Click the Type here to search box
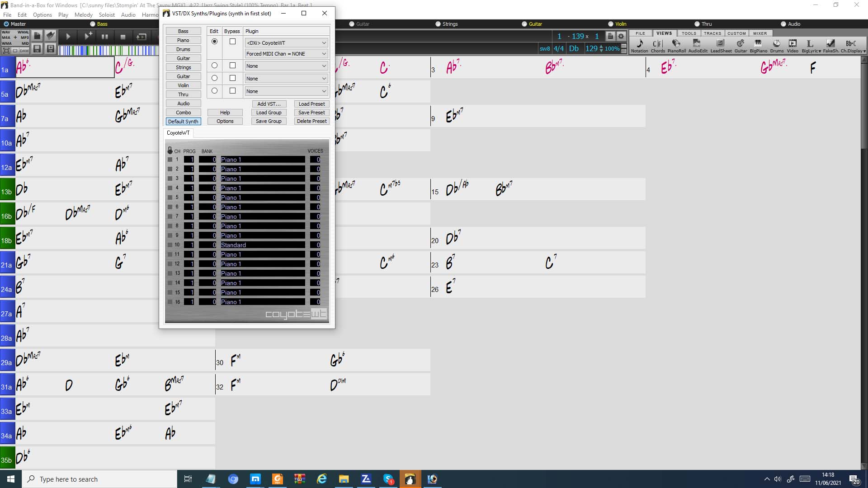Viewport: 868px width, 488px height. tap(99, 479)
